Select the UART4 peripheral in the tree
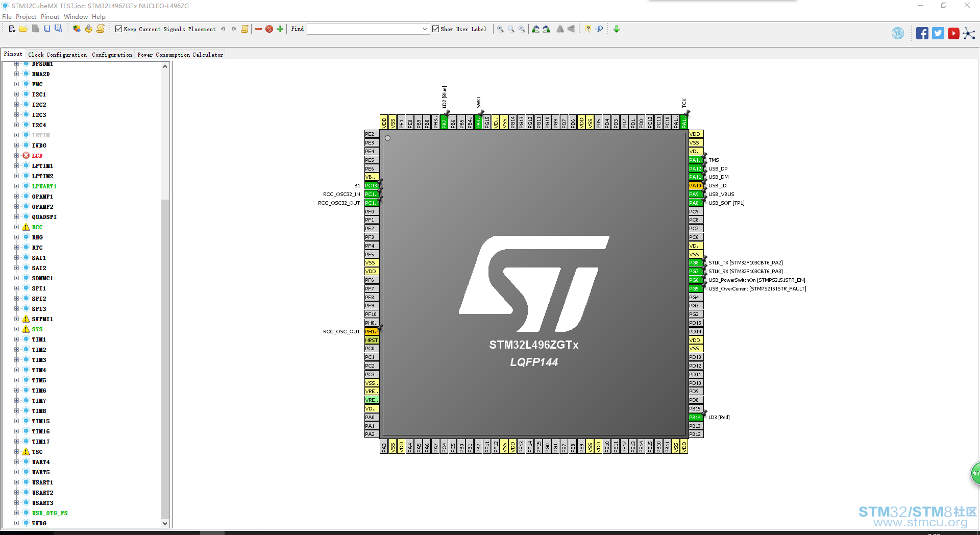The width and height of the screenshot is (980, 535). 41,462
